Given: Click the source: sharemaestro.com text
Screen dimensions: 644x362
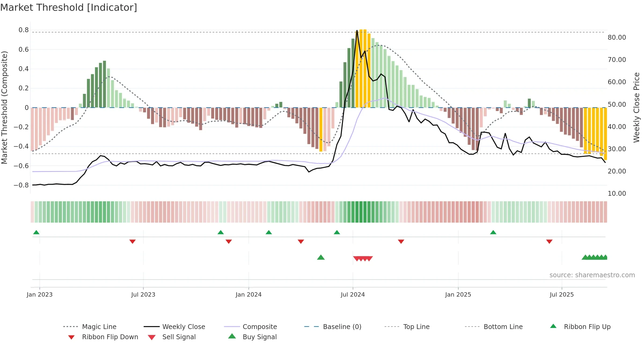Looking at the screenshot, I should click(x=592, y=275).
